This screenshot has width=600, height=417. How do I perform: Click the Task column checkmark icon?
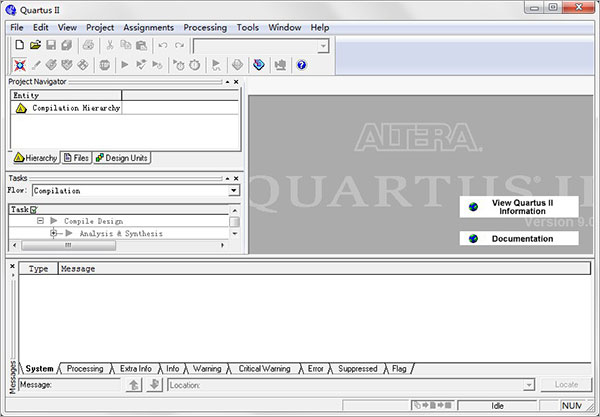click(34, 209)
